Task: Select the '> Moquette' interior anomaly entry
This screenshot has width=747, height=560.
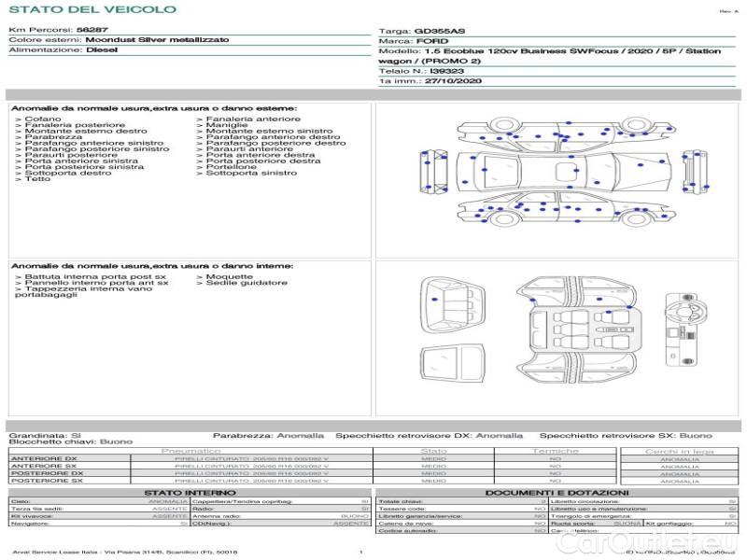Action: click(224, 277)
